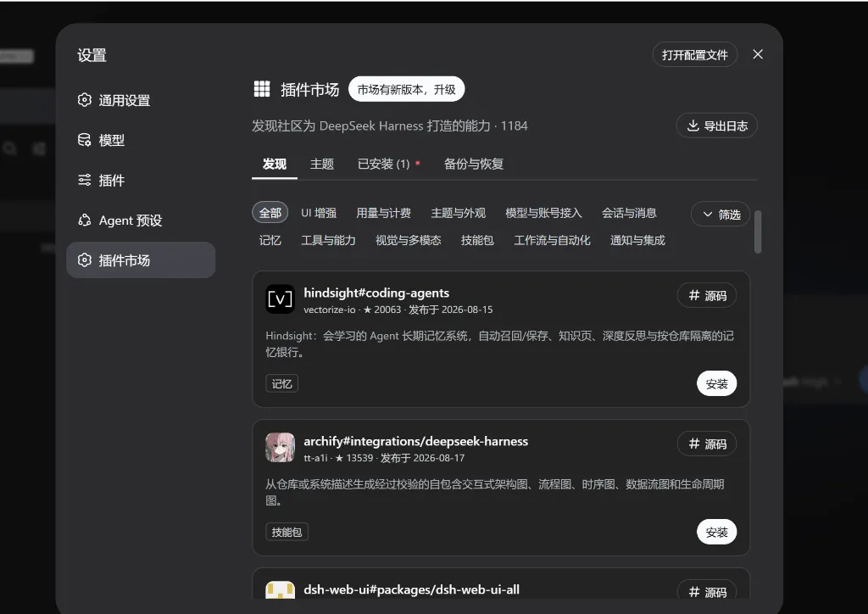Screen dimensions: 868x614
Task: Switch to the 发现 tab
Action: coord(275,165)
